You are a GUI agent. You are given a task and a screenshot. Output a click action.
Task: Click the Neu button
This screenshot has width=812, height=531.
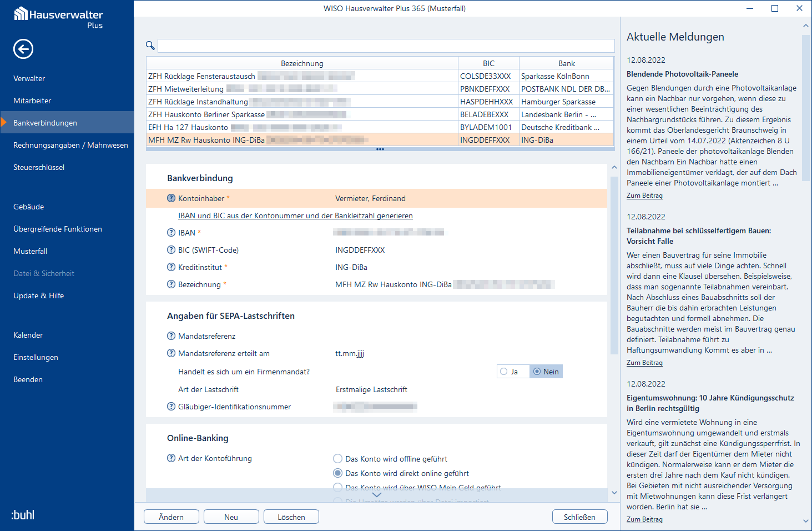(231, 517)
